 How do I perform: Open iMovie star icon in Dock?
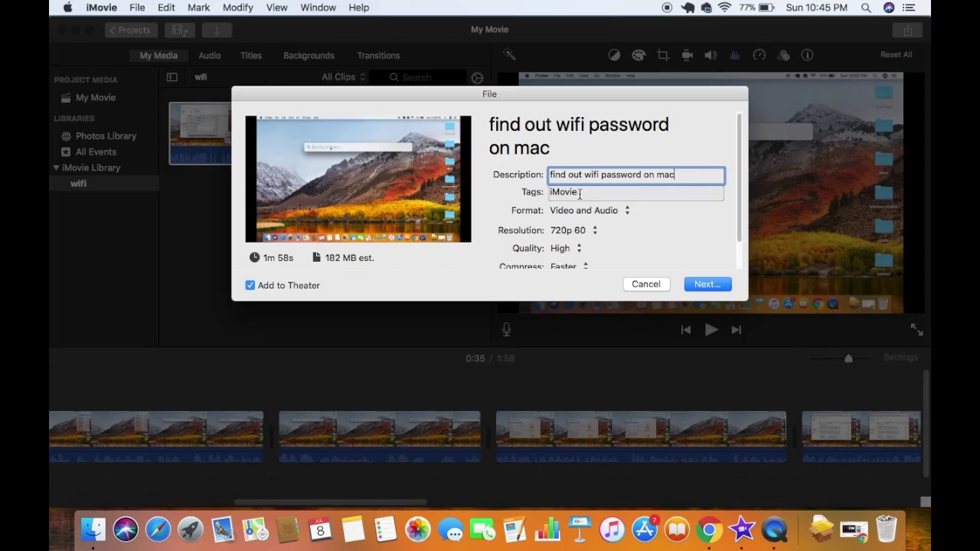tap(742, 530)
